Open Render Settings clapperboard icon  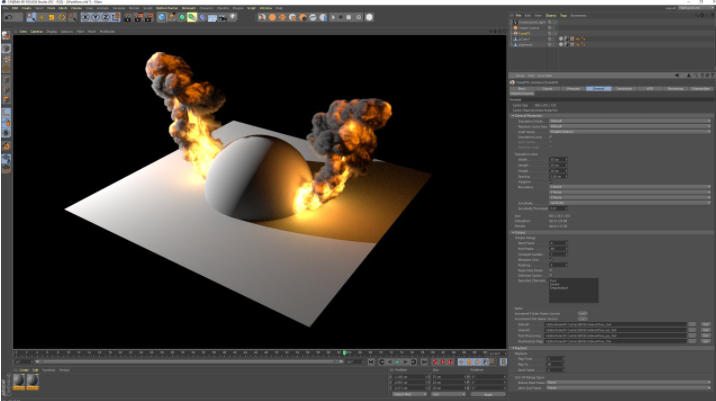point(148,17)
